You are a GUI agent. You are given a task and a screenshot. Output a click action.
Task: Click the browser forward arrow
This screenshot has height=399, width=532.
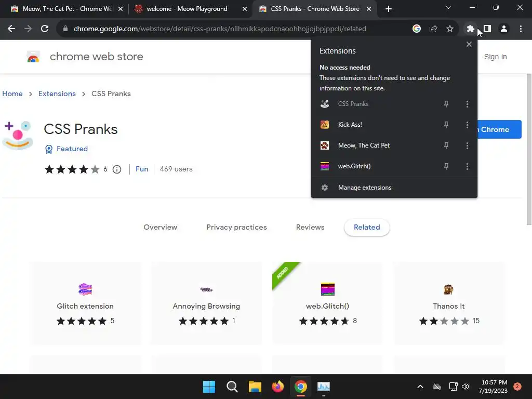point(28,29)
